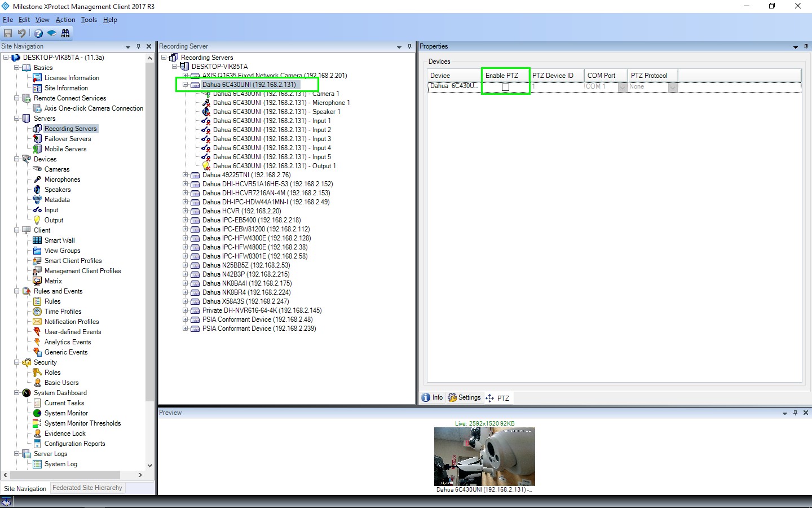Switch to the Federated Site Hierarchy tab
The height and width of the screenshot is (508, 812).
pyautogui.click(x=87, y=488)
